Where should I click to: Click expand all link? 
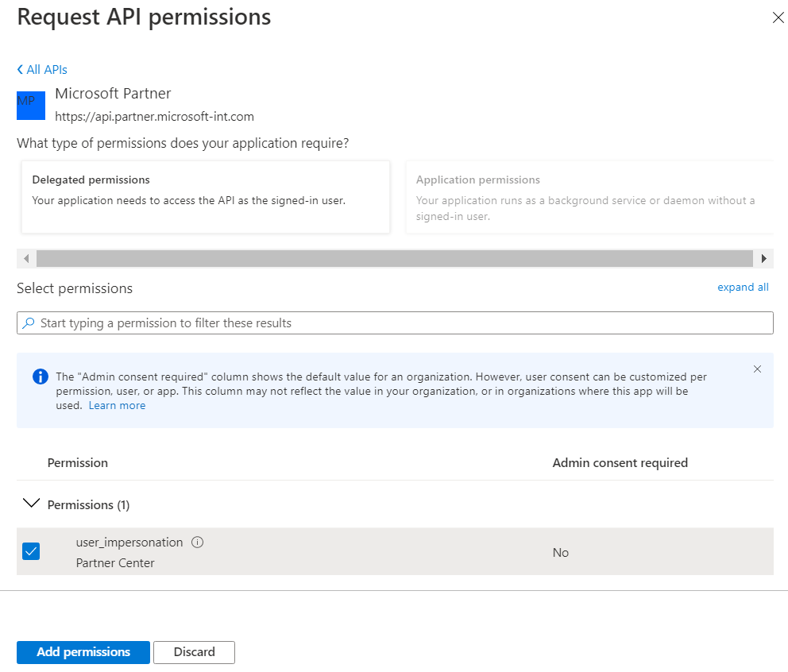click(742, 287)
